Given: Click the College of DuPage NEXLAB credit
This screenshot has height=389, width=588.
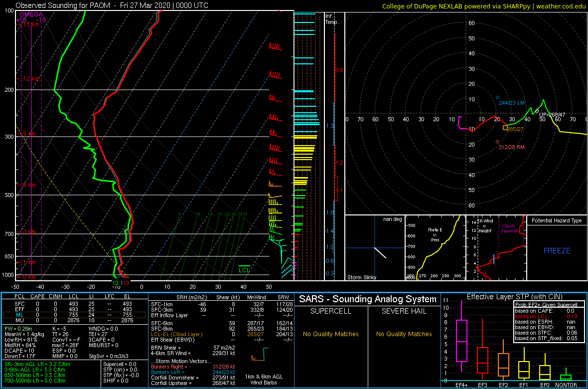Looking at the screenshot, I should [484, 6].
